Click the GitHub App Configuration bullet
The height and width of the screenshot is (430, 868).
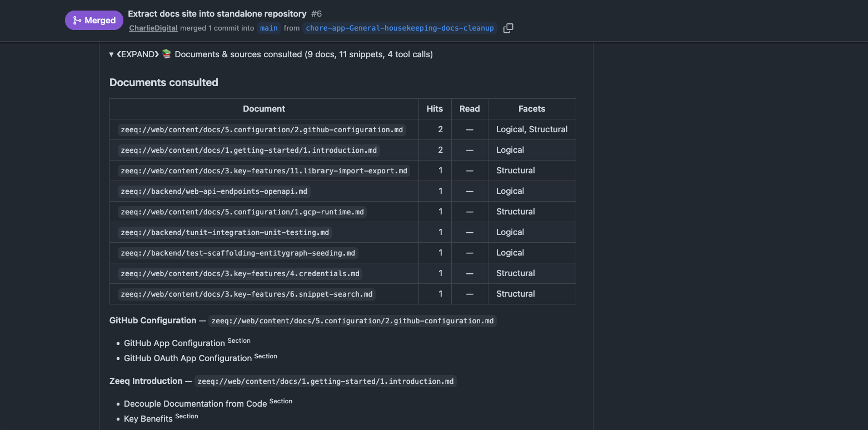pyautogui.click(x=174, y=343)
